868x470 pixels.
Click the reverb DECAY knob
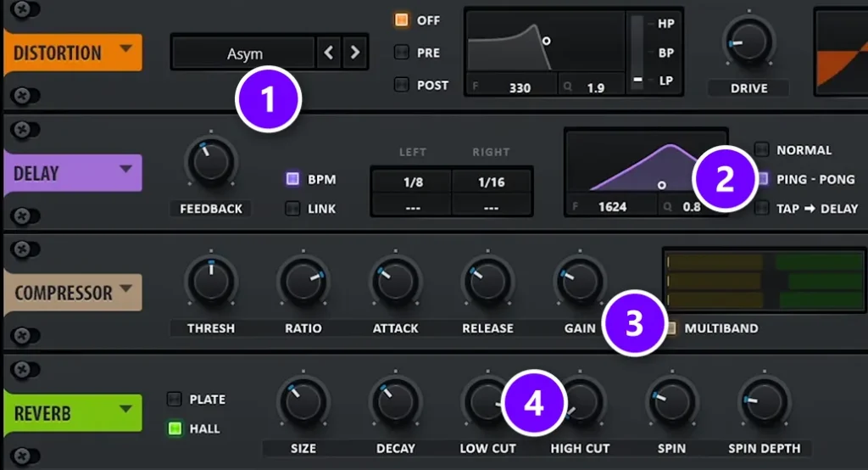pos(395,401)
